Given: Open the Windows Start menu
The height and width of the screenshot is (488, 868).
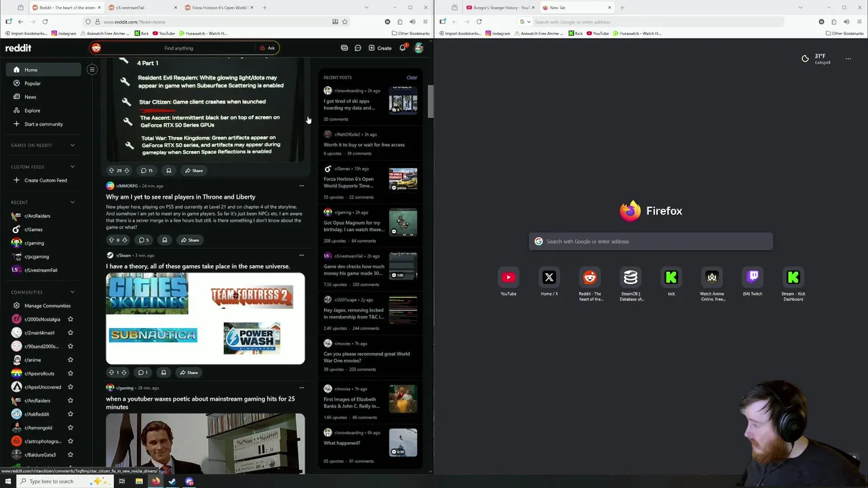Looking at the screenshot, I should 8,481.
